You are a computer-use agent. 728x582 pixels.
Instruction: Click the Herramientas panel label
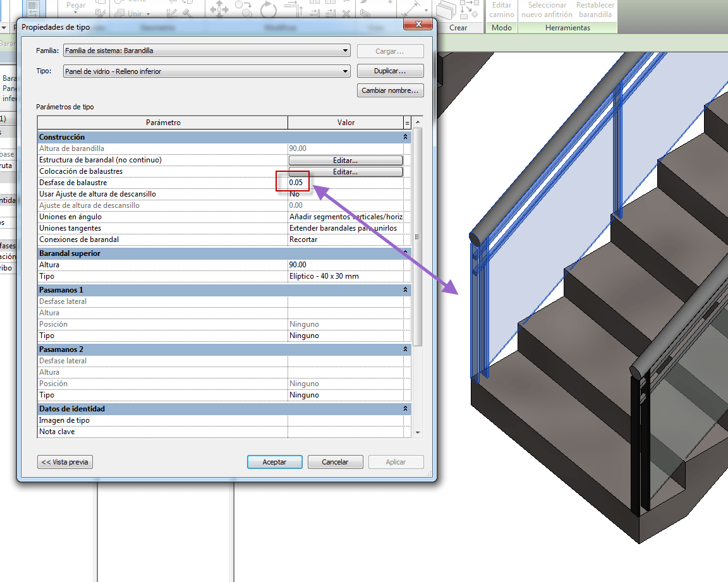[x=567, y=28]
